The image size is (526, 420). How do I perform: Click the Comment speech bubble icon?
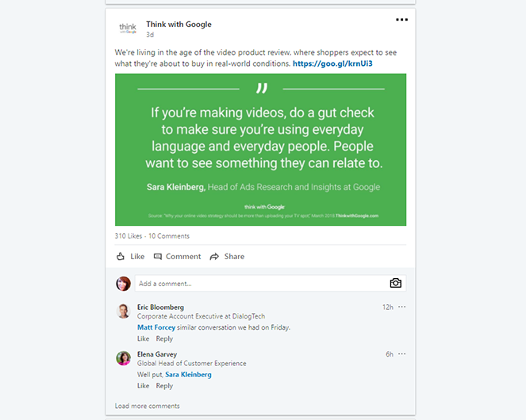click(x=158, y=257)
